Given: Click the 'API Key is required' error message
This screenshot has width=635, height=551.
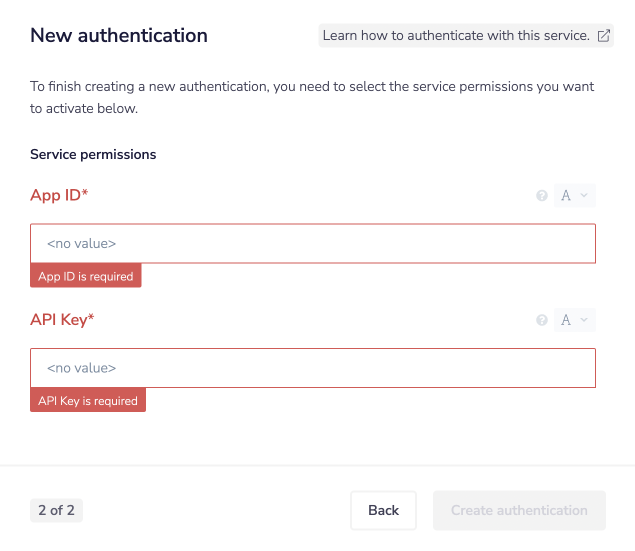Looking at the screenshot, I should [88, 401].
